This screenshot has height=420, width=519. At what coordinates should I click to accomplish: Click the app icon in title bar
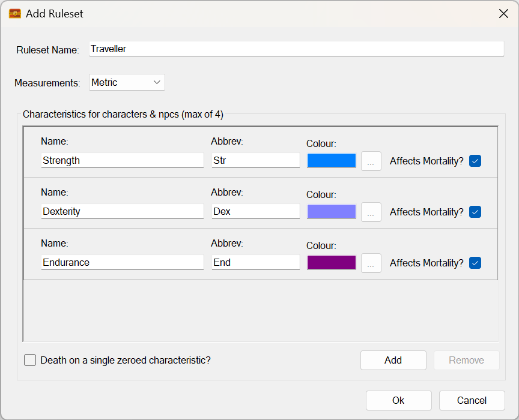point(15,13)
